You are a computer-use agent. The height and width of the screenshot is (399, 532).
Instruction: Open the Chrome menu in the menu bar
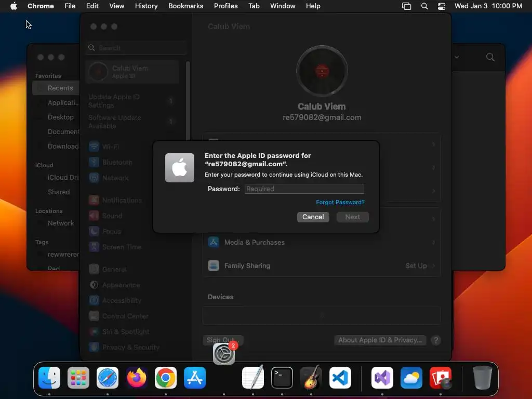coord(41,6)
